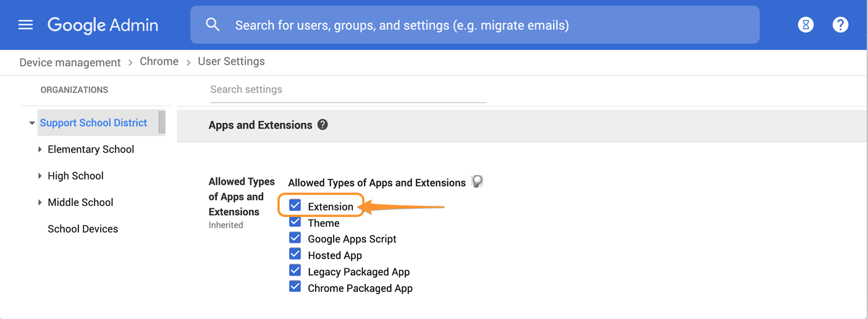
Task: Uncheck the Extension checkbox
Action: point(295,205)
